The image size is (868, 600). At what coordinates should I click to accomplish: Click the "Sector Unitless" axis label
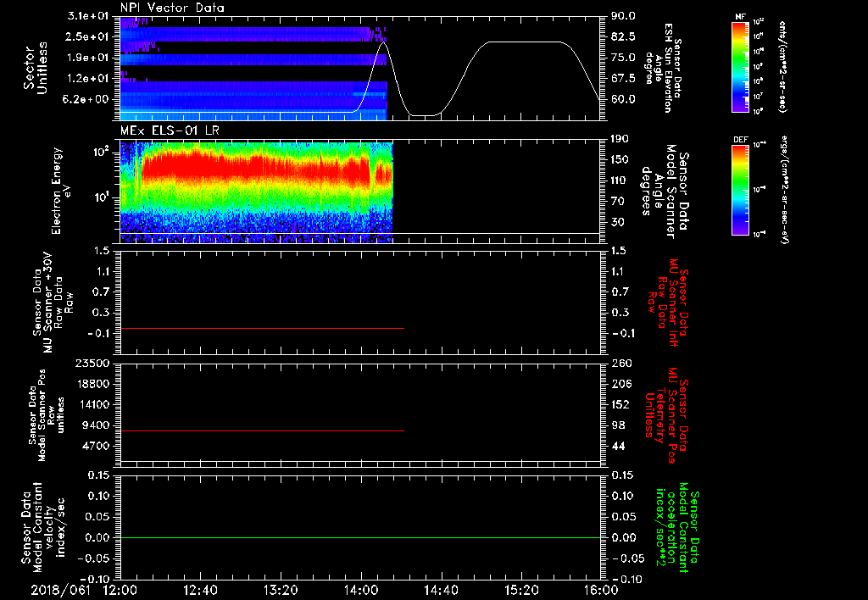coord(35,68)
